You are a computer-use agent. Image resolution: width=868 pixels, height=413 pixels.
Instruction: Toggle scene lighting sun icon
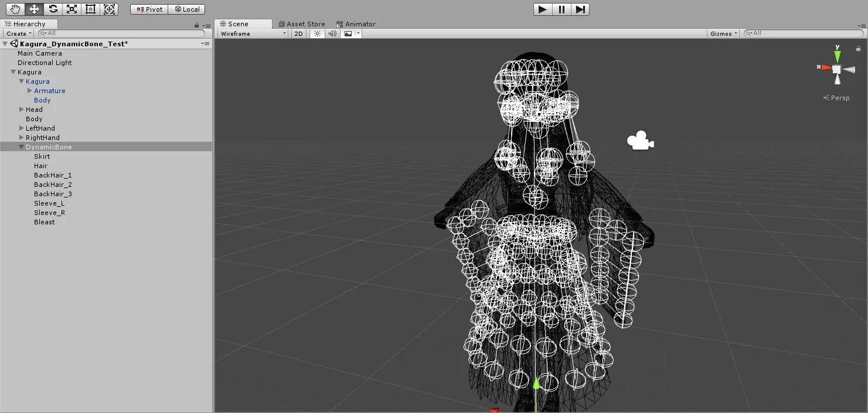(317, 33)
